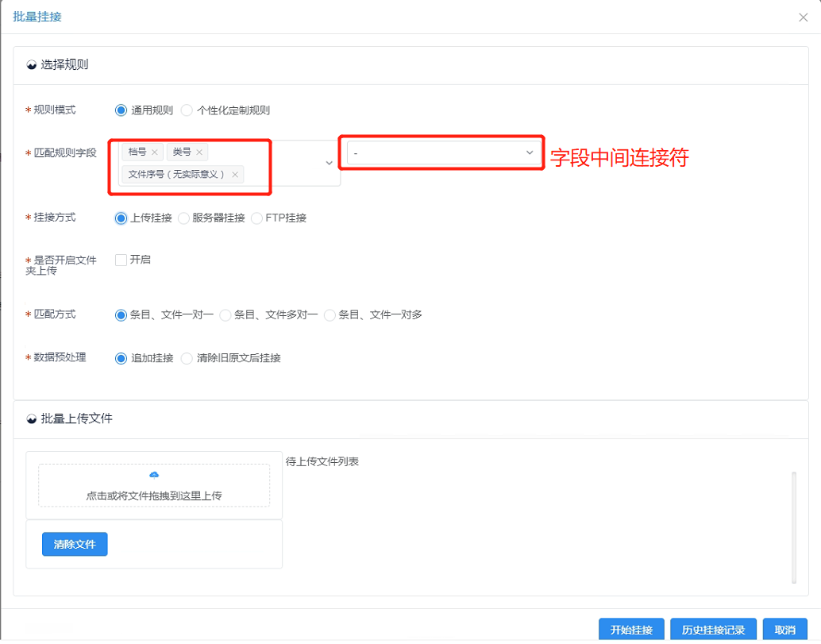Collapse the 选择规则 section icon

click(32, 65)
